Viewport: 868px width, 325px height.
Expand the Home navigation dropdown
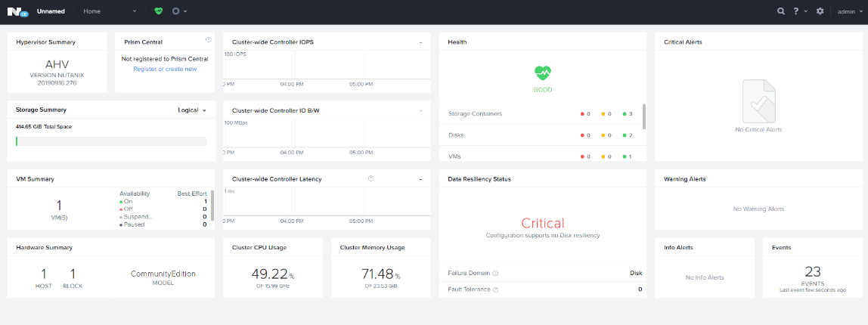coord(110,11)
